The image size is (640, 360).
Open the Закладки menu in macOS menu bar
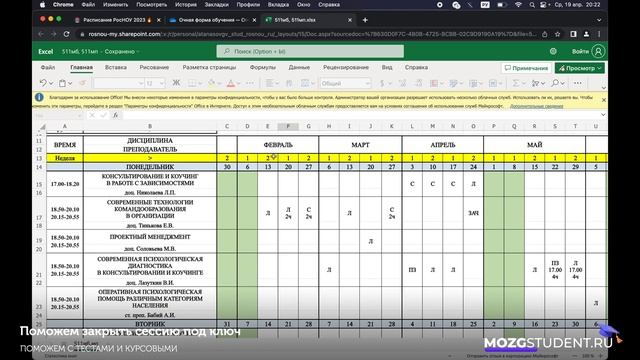click(x=216, y=5)
